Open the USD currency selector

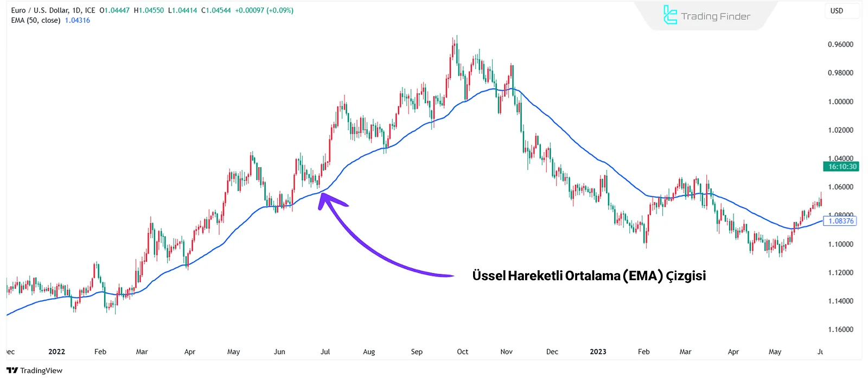click(x=837, y=11)
